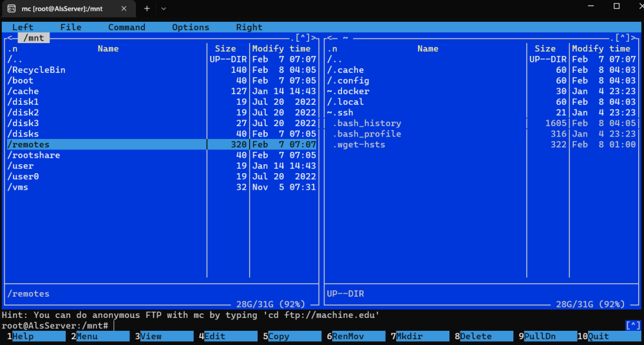
Task: Sort right panel by Size header
Action: point(545,49)
